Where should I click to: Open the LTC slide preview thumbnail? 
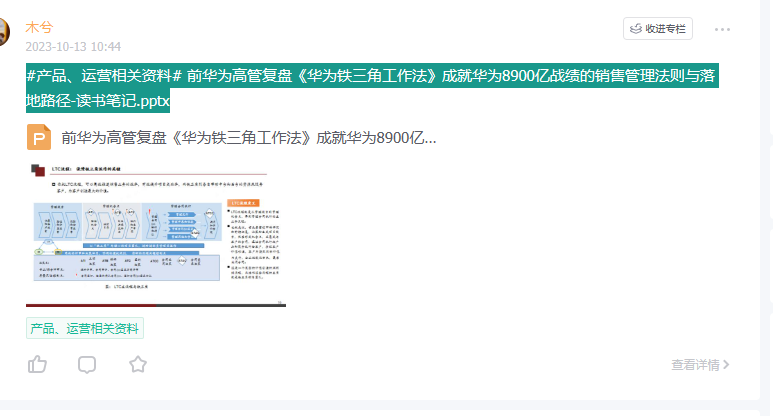click(156, 235)
